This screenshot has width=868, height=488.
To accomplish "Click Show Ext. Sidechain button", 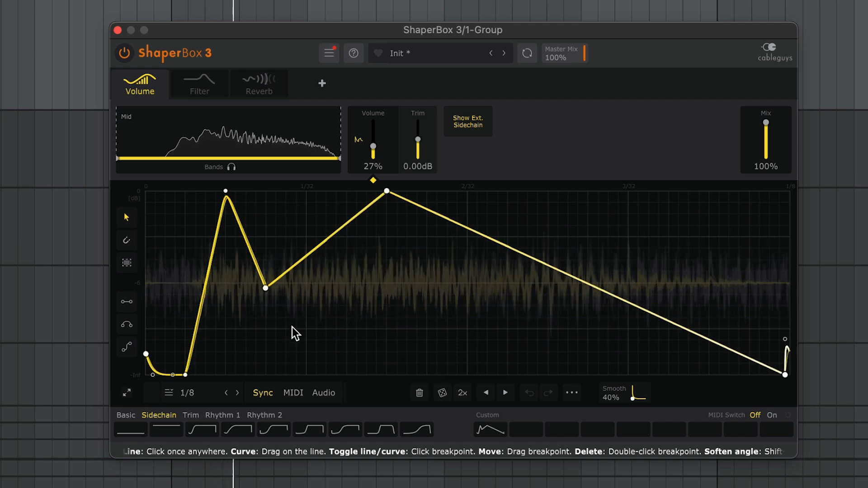I will 468,122.
